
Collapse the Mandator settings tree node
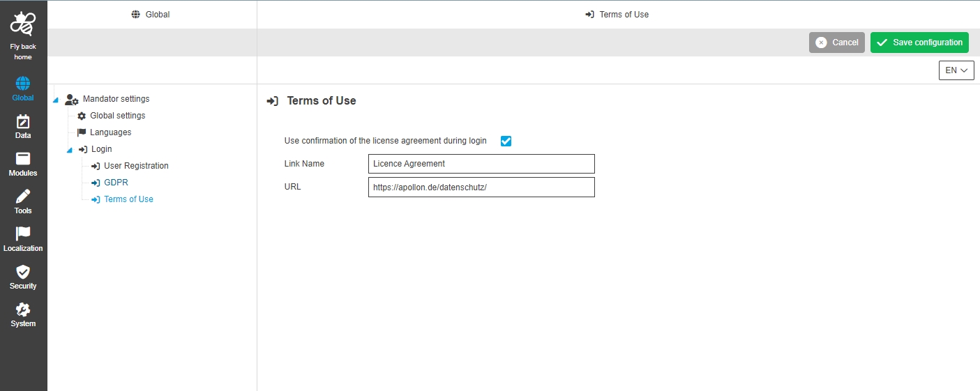[56, 100]
